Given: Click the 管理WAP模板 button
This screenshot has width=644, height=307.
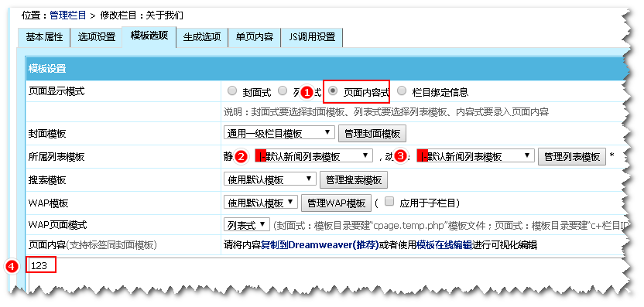Looking at the screenshot, I should [x=337, y=203].
